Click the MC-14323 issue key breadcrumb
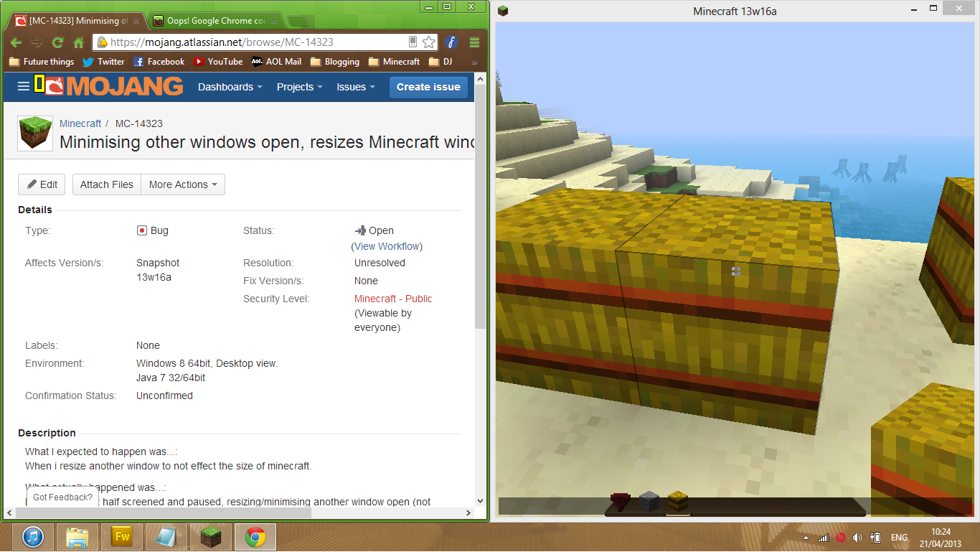Viewport: 980px width, 552px height. [x=139, y=123]
